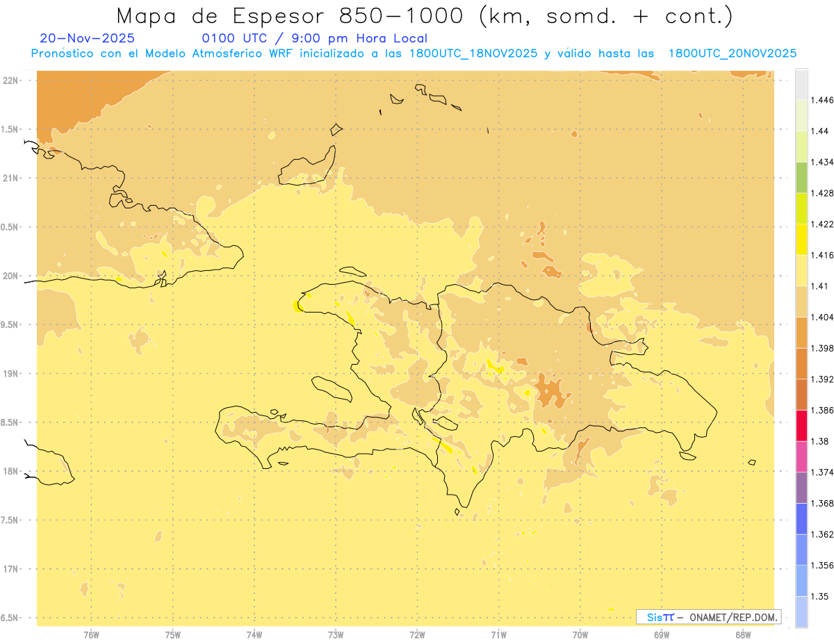Image resolution: width=834 pixels, height=644 pixels.
Task: Click the '20N' latitude label
Action: [10, 276]
